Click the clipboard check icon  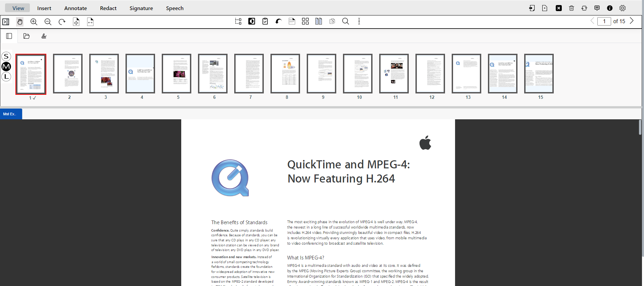pyautogui.click(x=265, y=22)
